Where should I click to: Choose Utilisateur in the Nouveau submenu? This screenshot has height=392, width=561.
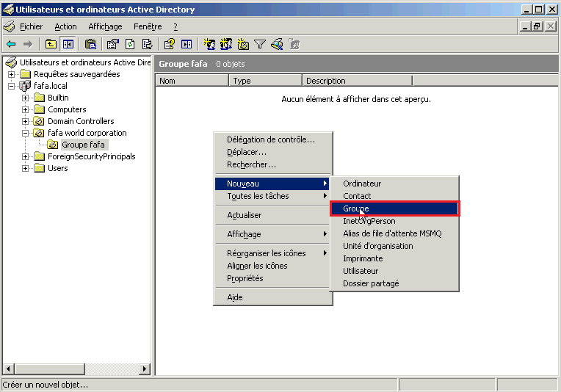394,271
